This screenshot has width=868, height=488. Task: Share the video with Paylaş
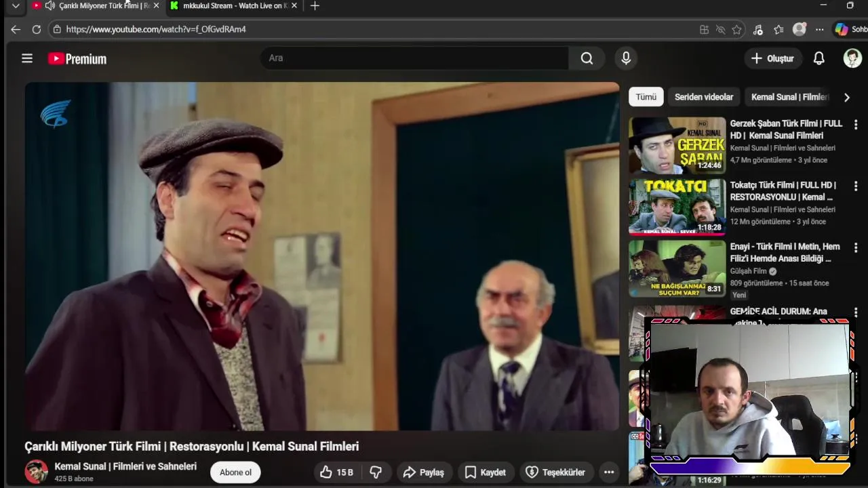[x=424, y=472]
